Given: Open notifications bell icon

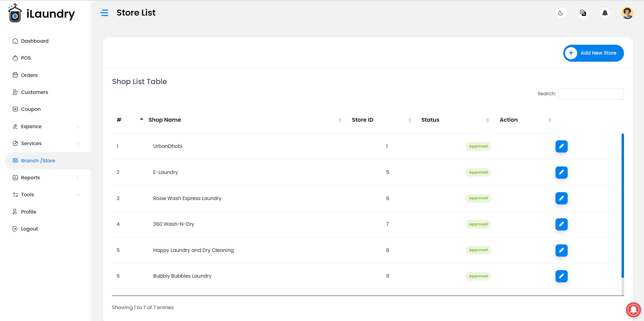Looking at the screenshot, I should coord(605,13).
